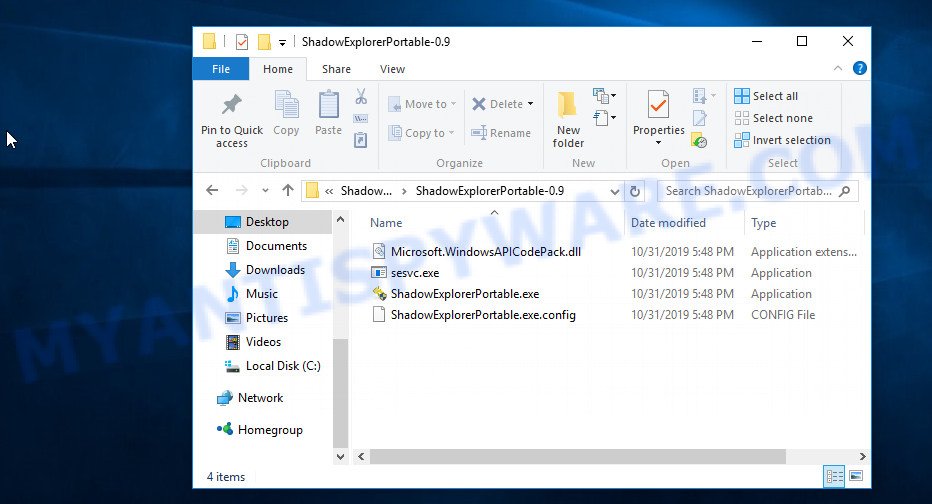Expand the Delete dropdown arrow
Screen dimensions: 932x504
530,104
